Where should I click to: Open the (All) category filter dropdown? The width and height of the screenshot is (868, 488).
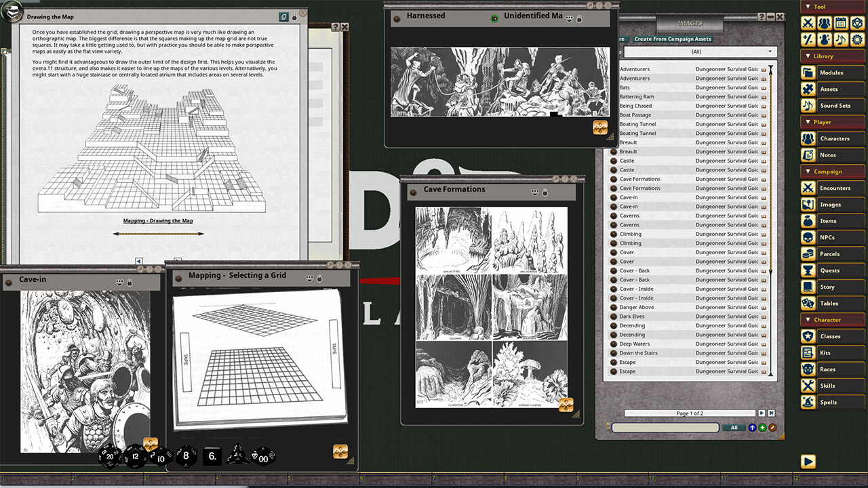click(698, 52)
